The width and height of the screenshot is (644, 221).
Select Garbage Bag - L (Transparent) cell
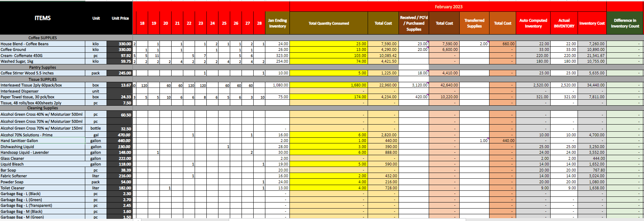tap(43, 205)
